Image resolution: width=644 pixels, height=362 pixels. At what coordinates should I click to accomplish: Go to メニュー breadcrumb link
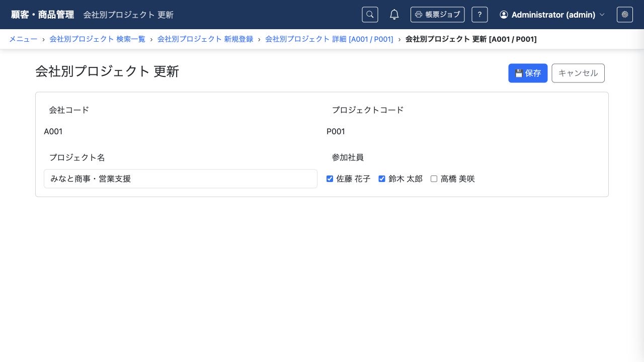23,39
